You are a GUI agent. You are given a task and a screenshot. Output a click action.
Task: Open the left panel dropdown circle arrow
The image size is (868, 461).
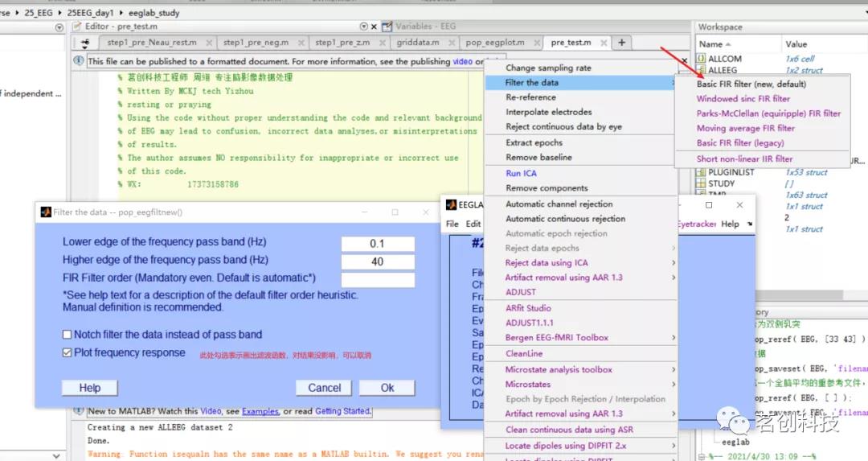click(59, 27)
